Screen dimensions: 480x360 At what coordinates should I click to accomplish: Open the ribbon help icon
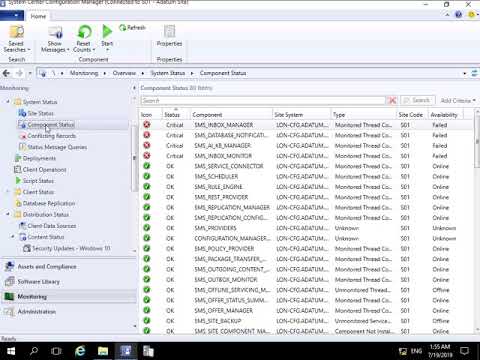tap(458, 15)
